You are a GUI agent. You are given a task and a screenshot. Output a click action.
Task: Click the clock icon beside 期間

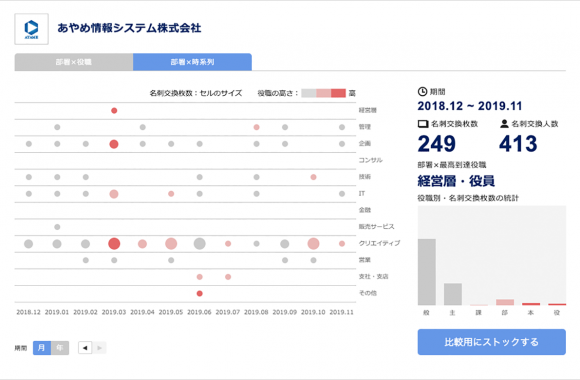pyautogui.click(x=422, y=91)
